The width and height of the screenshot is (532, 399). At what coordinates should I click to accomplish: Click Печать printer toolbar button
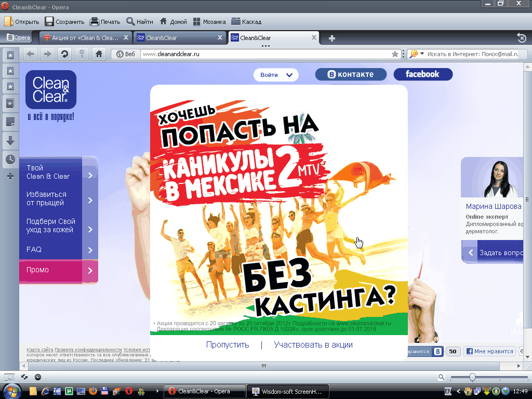[105, 22]
